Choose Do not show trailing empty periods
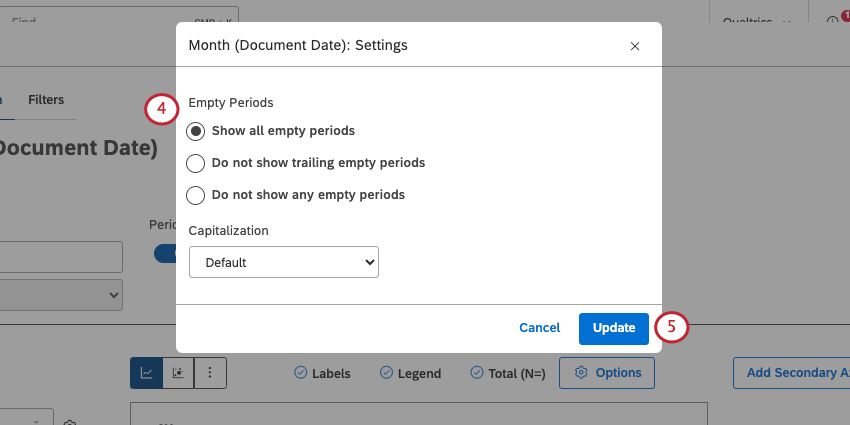Image resolution: width=850 pixels, height=425 pixels. click(197, 163)
